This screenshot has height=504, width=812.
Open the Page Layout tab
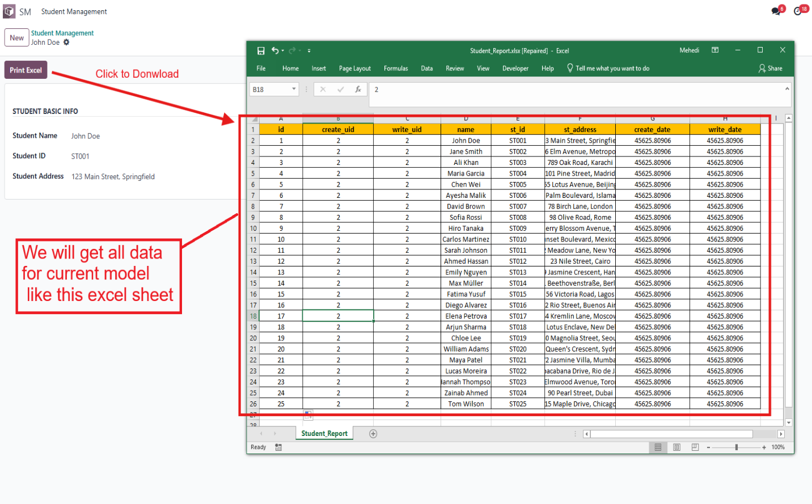[x=355, y=68]
